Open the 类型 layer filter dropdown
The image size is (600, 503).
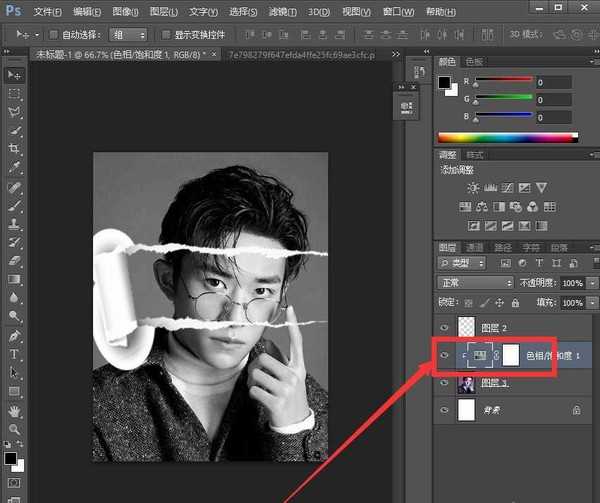[x=463, y=264]
